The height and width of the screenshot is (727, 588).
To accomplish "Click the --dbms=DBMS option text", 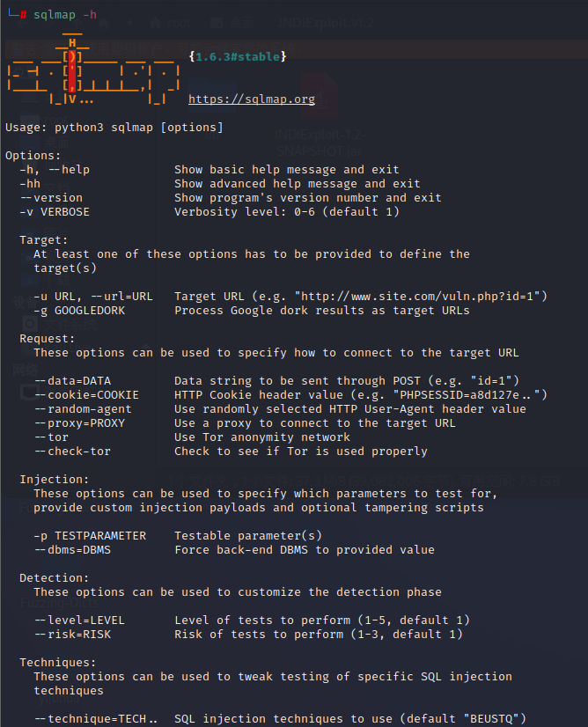I will (73, 550).
